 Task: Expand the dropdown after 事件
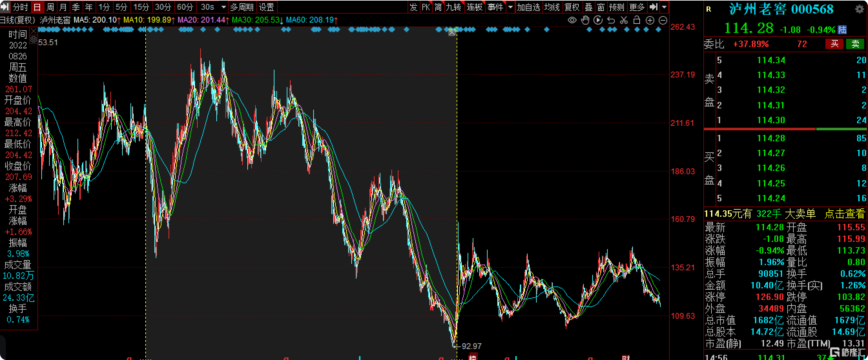point(511,7)
